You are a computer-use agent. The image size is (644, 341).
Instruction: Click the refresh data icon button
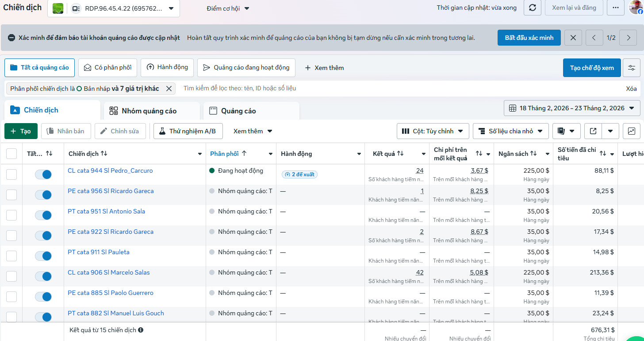coord(533,8)
